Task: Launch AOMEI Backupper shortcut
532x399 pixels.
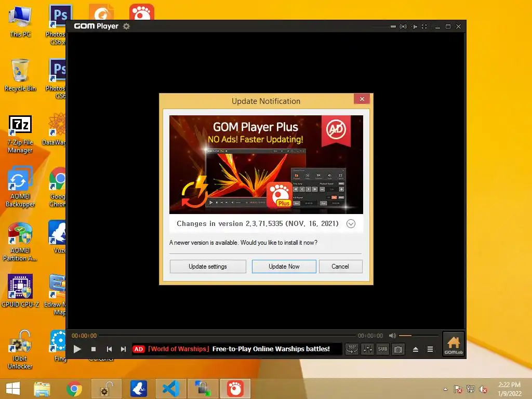Action: tap(20, 187)
